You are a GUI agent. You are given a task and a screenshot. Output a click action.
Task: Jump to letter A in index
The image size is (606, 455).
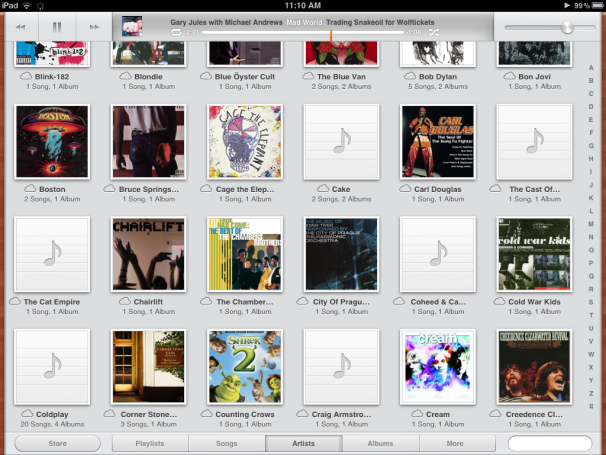[x=591, y=68]
